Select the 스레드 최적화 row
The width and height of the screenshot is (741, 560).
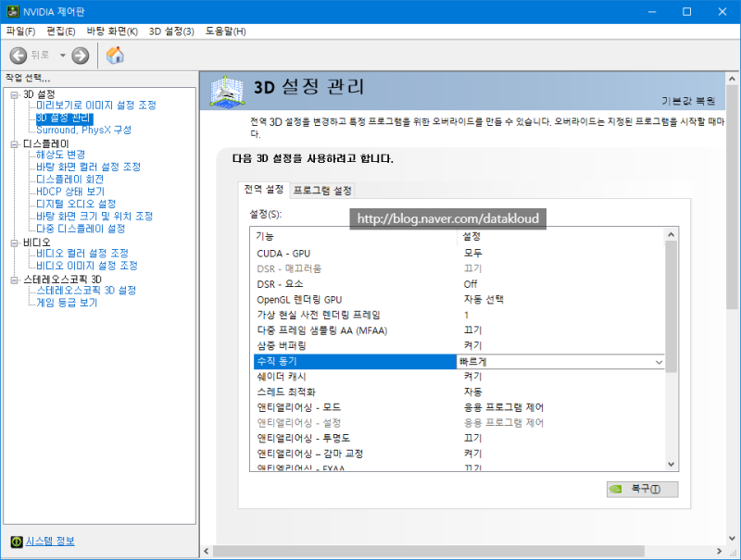pos(458,392)
